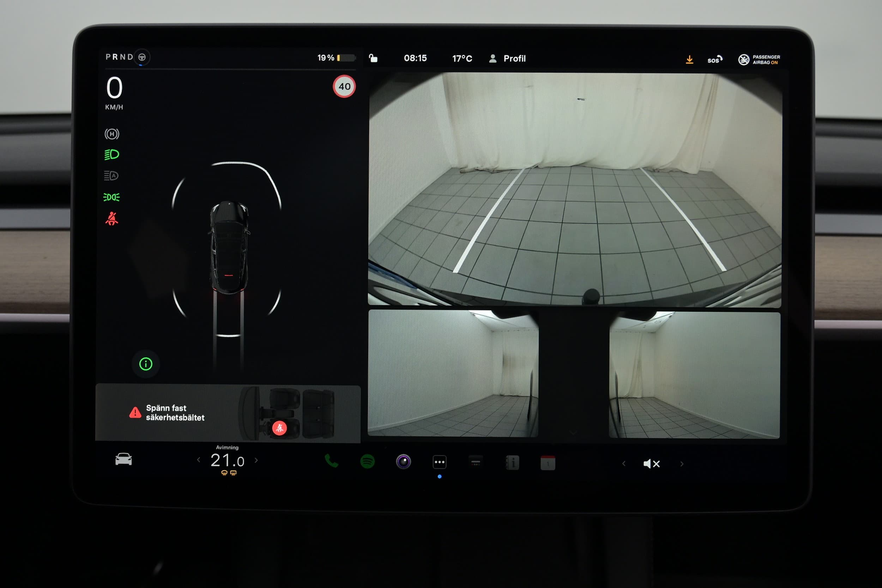882x588 pixels.
Task: Tap the 40 speed limit sign
Action: pyautogui.click(x=344, y=86)
